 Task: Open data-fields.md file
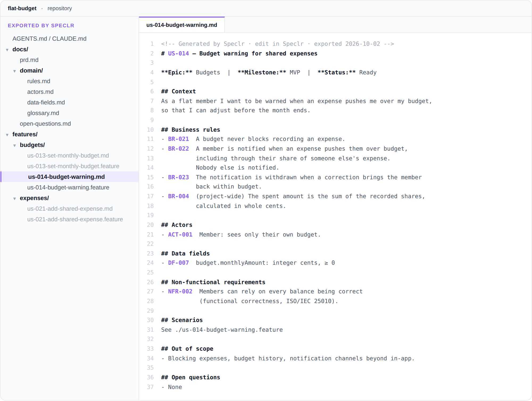(46, 102)
